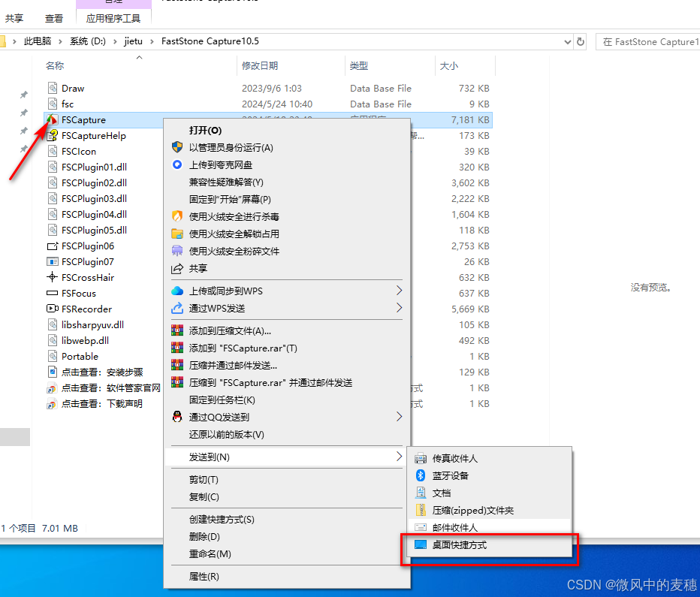Expand the 通过WPS发送 submenu arrow
This screenshot has width=700, height=597.
pyautogui.click(x=399, y=307)
